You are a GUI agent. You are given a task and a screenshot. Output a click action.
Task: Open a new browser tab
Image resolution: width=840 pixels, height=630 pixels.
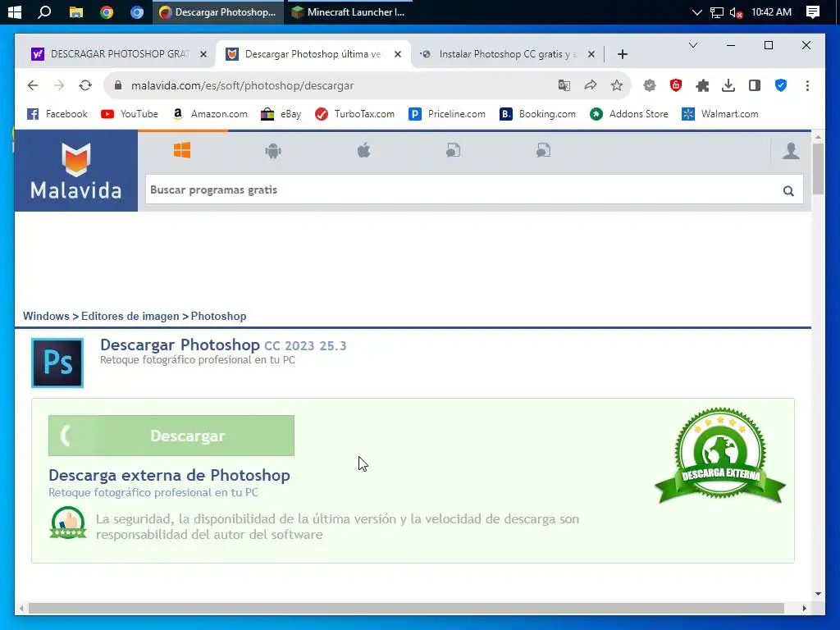[622, 54]
